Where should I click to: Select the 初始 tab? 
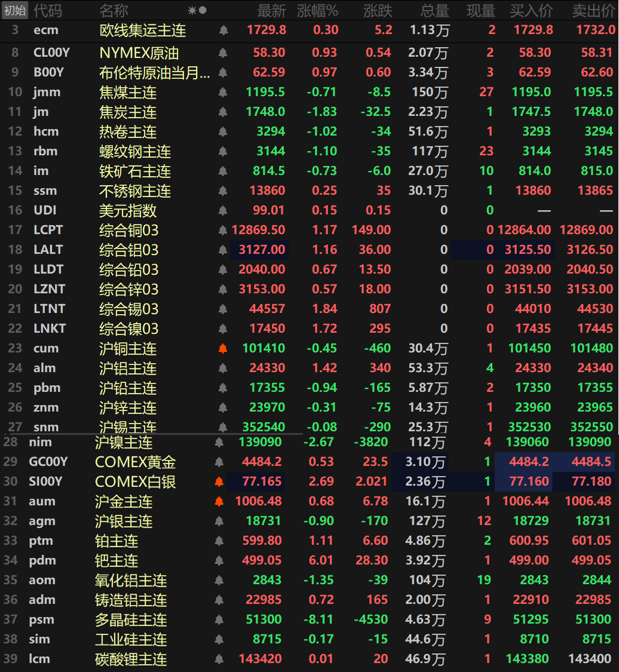pos(15,10)
